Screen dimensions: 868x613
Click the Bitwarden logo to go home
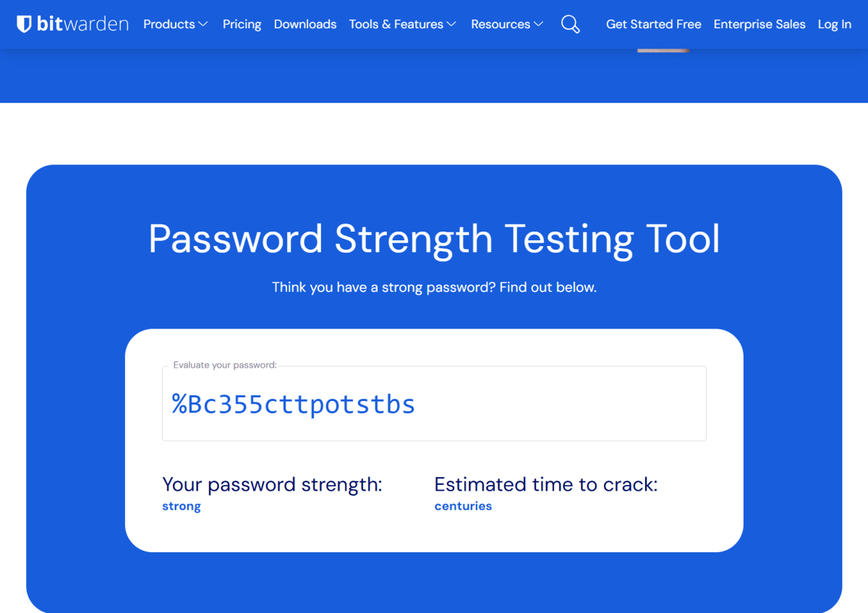click(72, 23)
